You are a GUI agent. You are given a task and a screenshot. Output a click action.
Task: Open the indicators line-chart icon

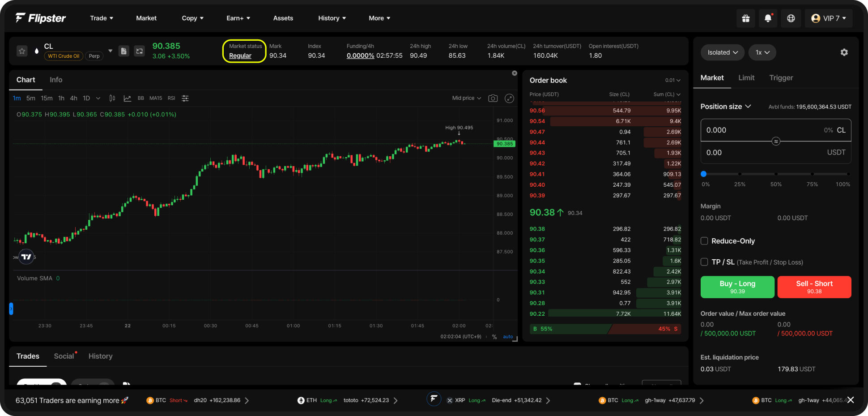(x=128, y=98)
